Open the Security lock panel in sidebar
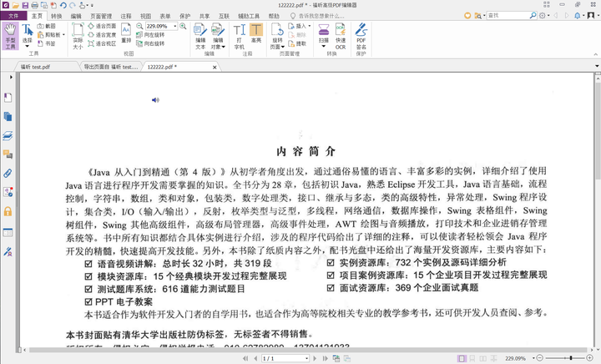The height and width of the screenshot is (364, 601). (8, 211)
